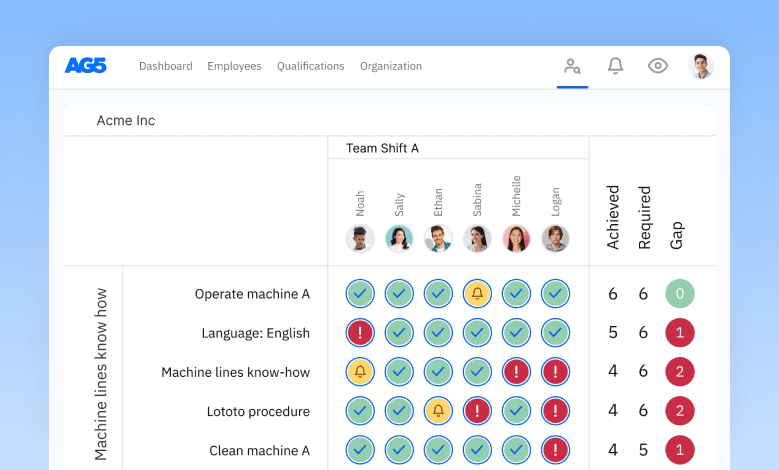Open the Dashboard menu item
Image resolution: width=779 pixels, height=470 pixels.
pyautogui.click(x=165, y=66)
